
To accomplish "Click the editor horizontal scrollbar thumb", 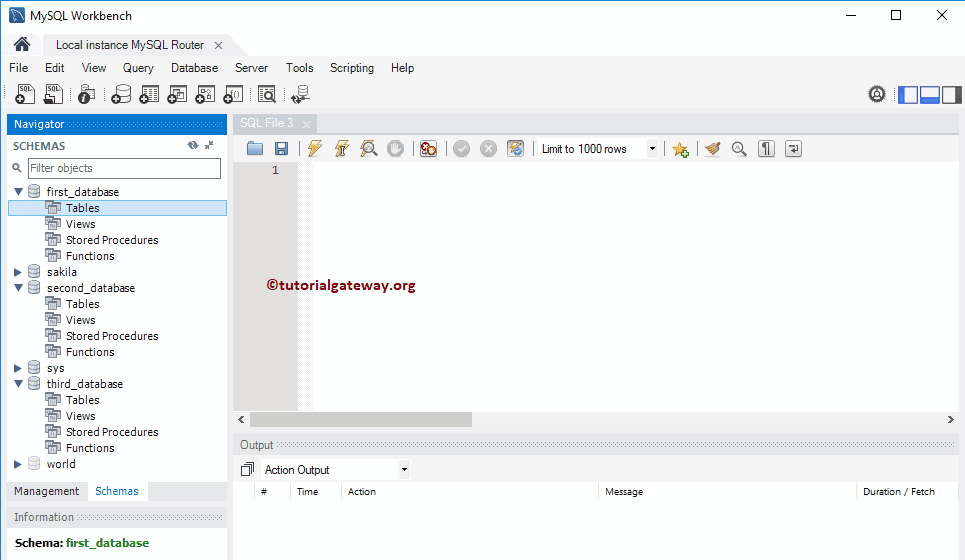I will point(361,420).
